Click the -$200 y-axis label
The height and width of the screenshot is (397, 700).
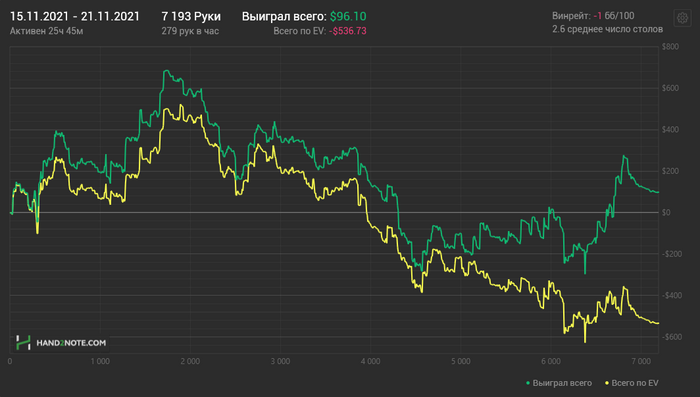[672, 254]
